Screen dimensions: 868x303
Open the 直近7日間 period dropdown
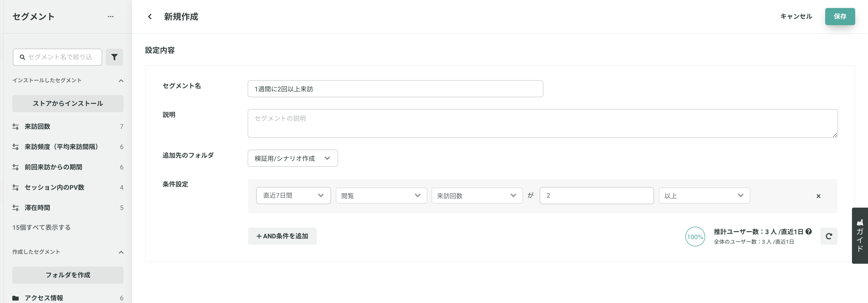[293, 196]
